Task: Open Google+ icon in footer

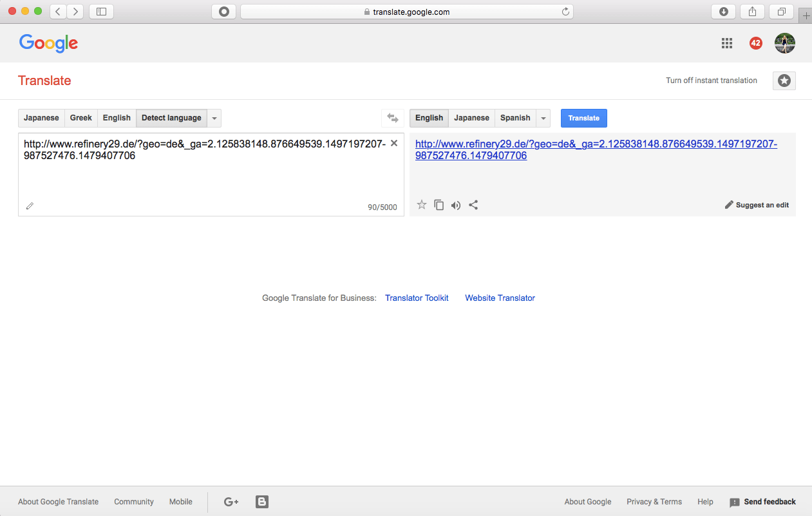Action: [x=231, y=502]
